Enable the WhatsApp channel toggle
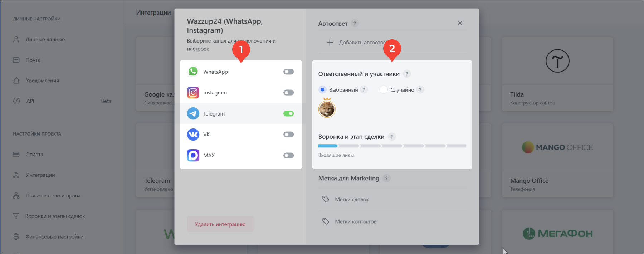 tap(288, 72)
